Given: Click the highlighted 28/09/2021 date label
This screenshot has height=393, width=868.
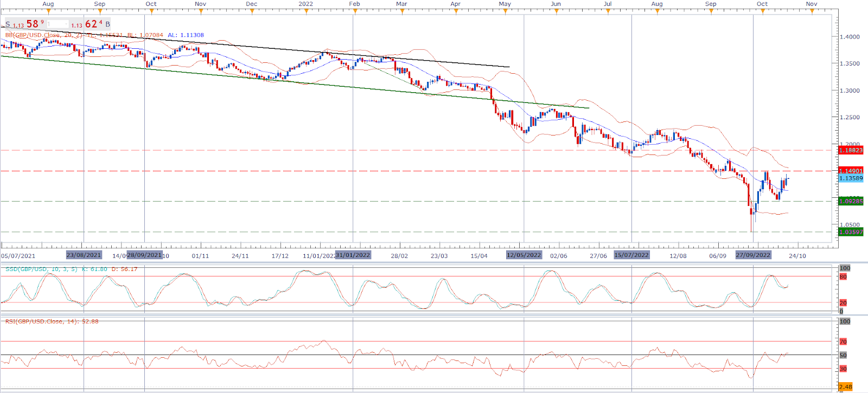Looking at the screenshot, I should click(144, 255).
